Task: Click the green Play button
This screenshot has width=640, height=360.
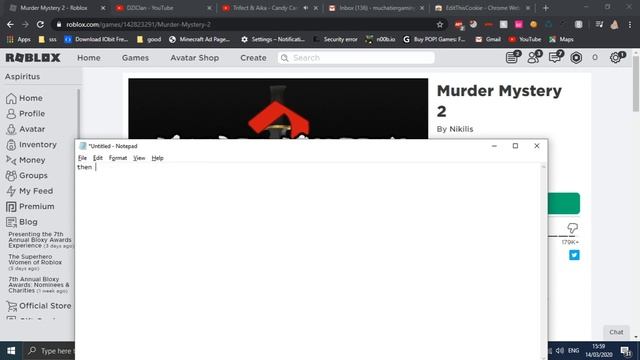Action: pos(564,203)
